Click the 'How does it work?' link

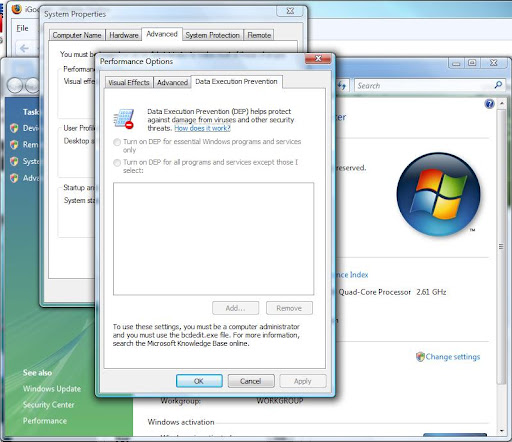[202, 128]
